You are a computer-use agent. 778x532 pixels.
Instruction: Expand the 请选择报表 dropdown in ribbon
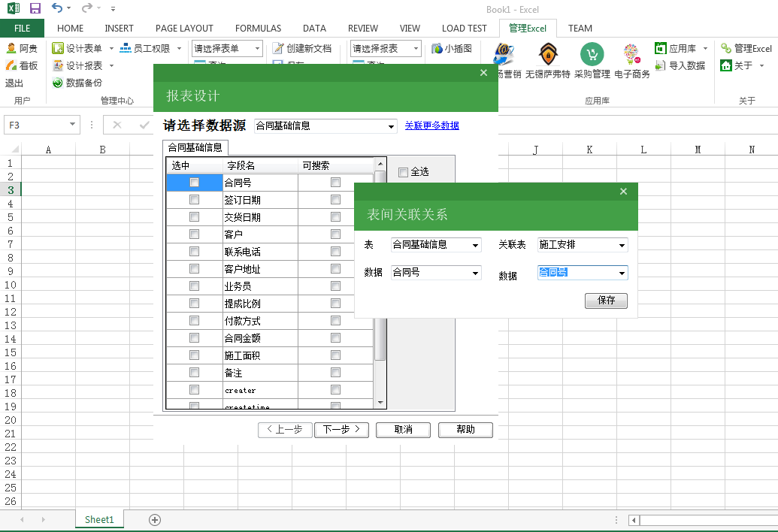point(416,49)
